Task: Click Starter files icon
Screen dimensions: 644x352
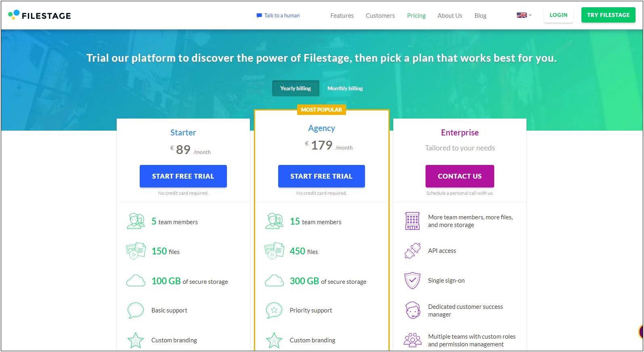Action: (136, 251)
